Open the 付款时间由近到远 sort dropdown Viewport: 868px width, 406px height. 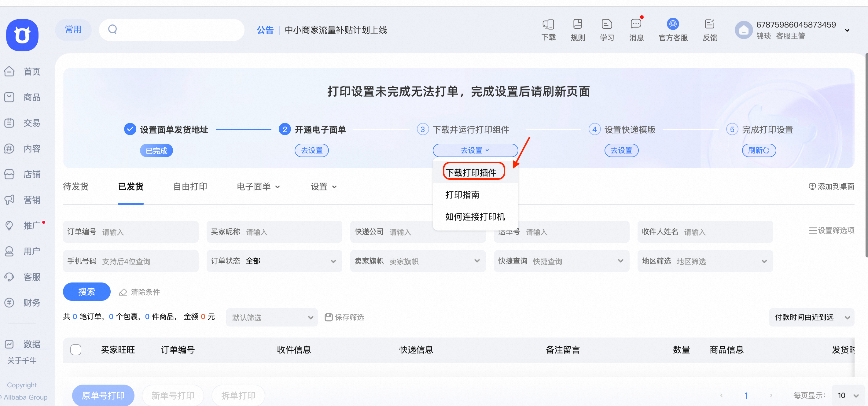click(x=811, y=317)
